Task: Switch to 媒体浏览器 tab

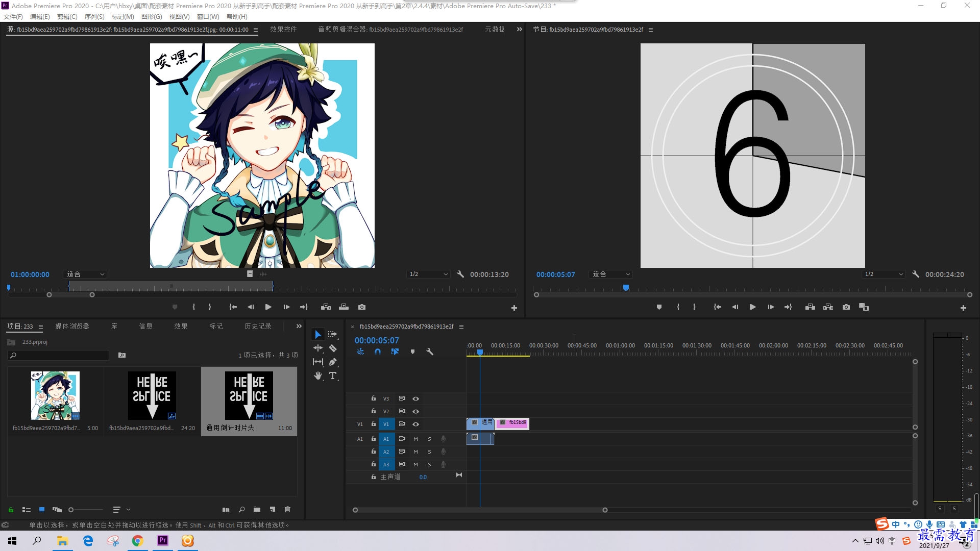Action: [x=72, y=326]
